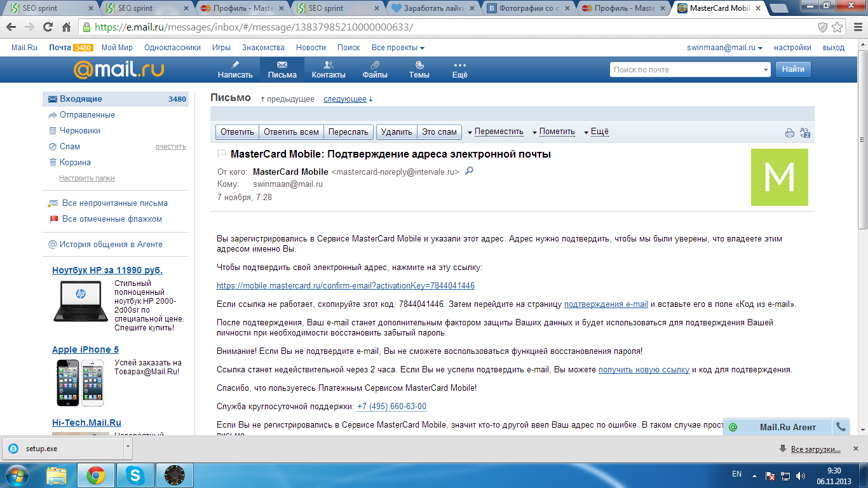
Task: Click the Найти search button
Action: point(793,69)
